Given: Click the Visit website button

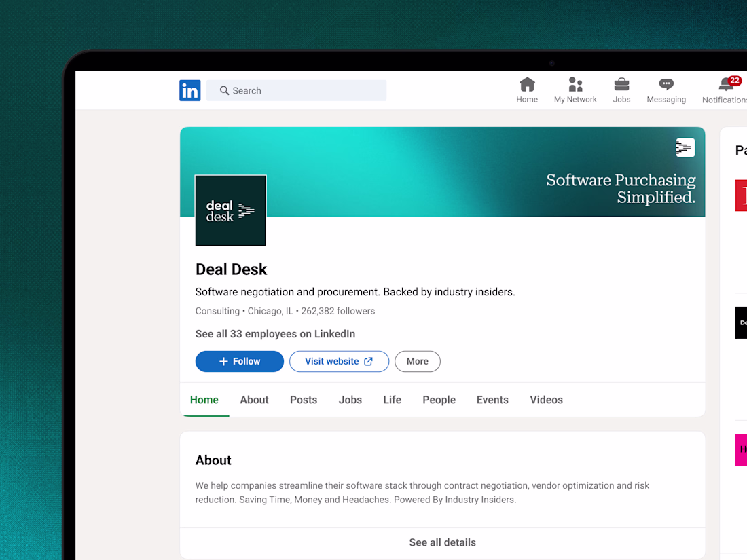Looking at the screenshot, I should [339, 361].
